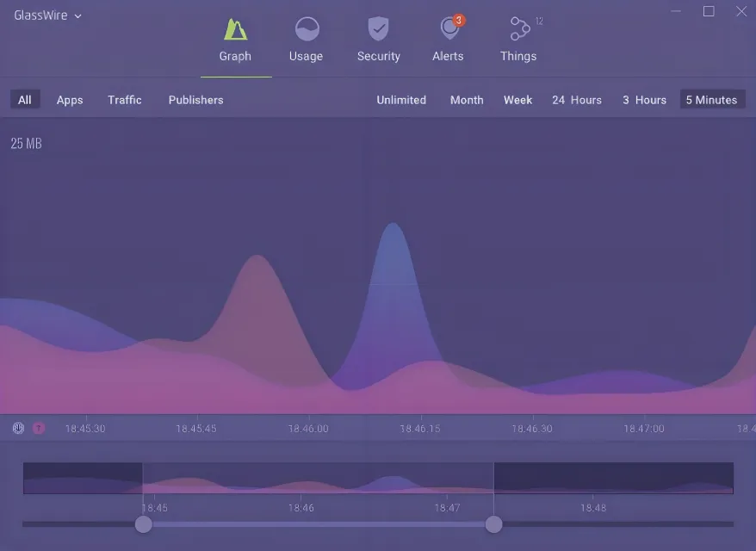Screen dimensions: 756x551
Task: Maximize the GlassWire window
Action: click(x=709, y=11)
